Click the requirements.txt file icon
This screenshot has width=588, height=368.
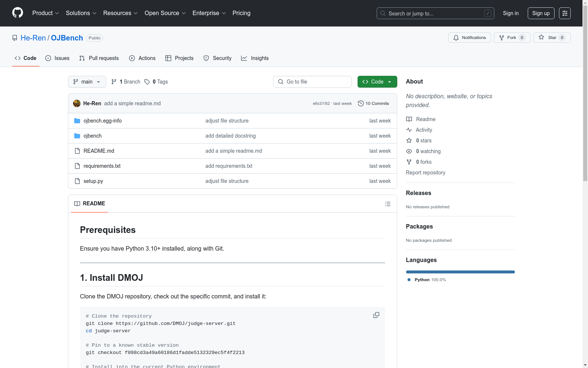77,166
